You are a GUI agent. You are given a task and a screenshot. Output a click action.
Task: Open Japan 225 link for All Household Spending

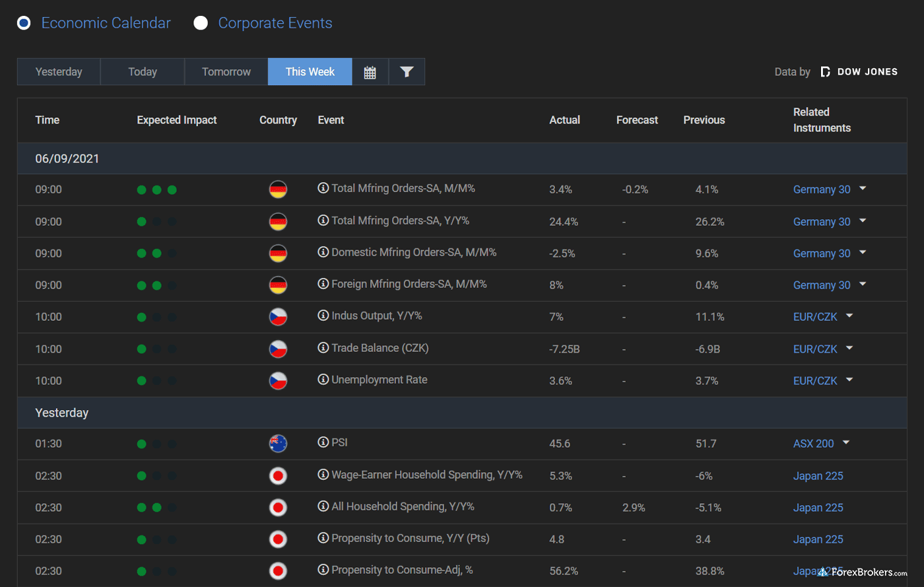coord(818,508)
